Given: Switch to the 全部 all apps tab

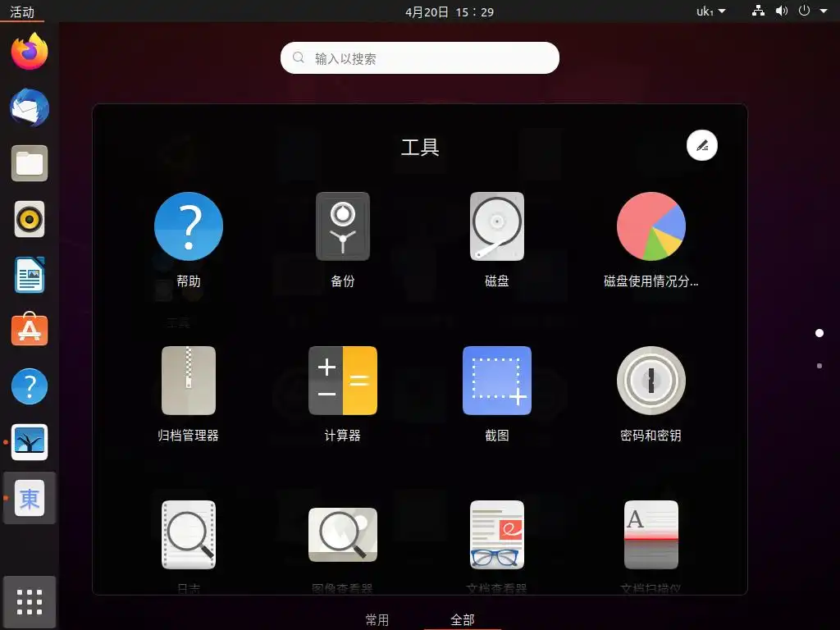Looking at the screenshot, I should 463,620.
